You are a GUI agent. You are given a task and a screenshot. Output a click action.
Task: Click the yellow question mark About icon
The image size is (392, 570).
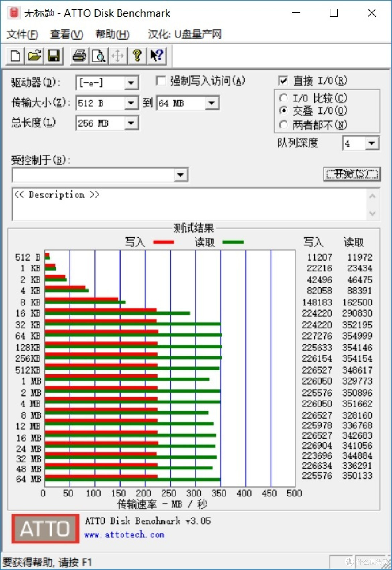point(137,56)
